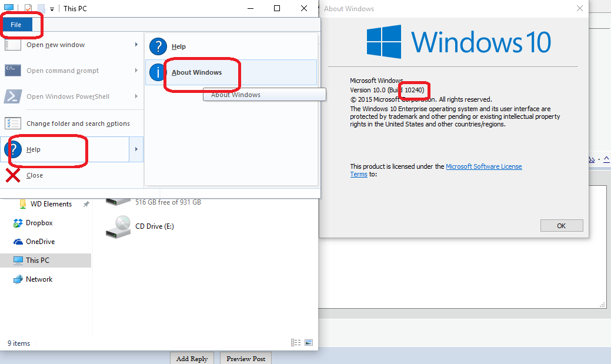Click the Windows 10 logo

459,42
